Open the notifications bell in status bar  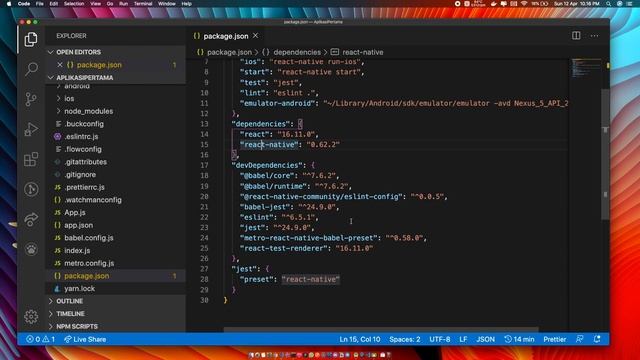coord(597,339)
